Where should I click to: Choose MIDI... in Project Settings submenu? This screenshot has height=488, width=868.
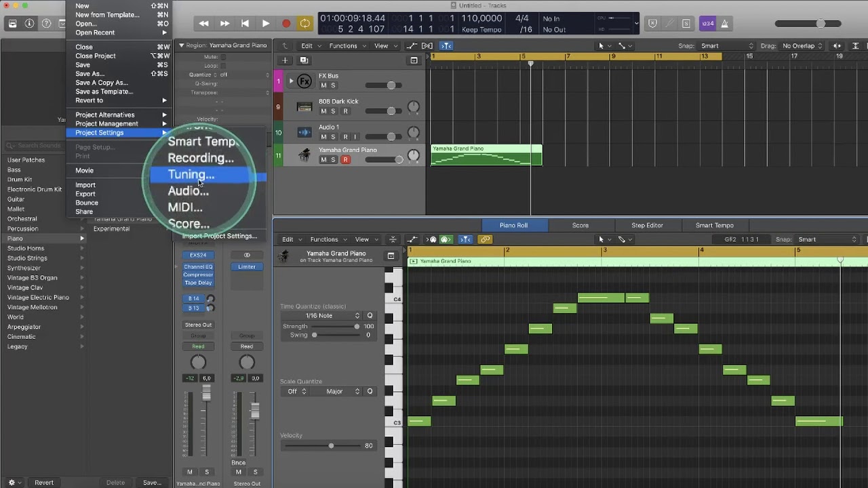185,207
